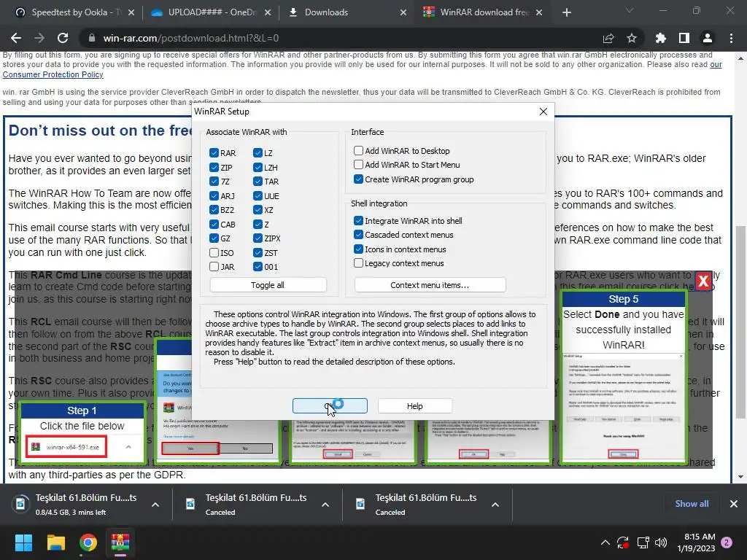Open Windows Start menu

tap(23, 542)
